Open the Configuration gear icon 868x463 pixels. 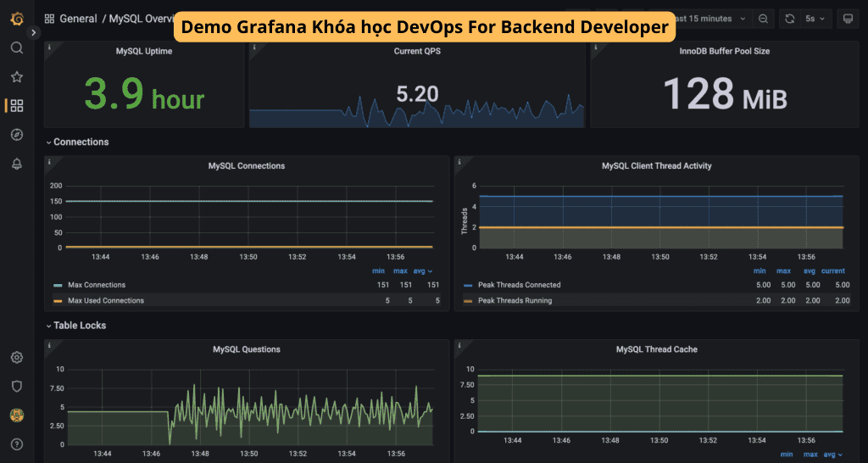coord(17,357)
